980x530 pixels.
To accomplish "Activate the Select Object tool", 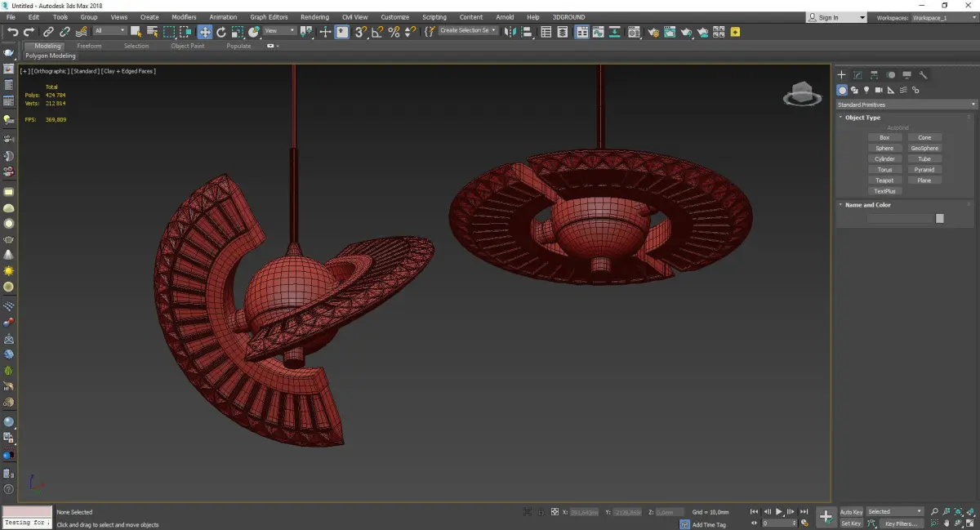I will click(136, 32).
